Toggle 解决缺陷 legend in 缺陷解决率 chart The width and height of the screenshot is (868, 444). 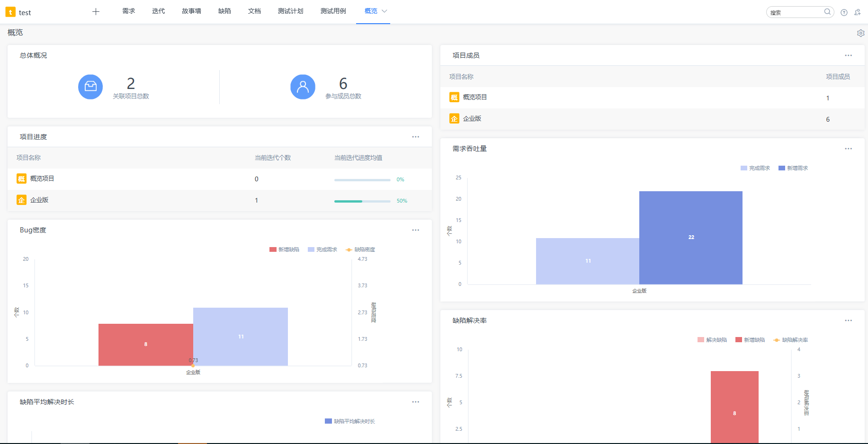[x=712, y=340]
